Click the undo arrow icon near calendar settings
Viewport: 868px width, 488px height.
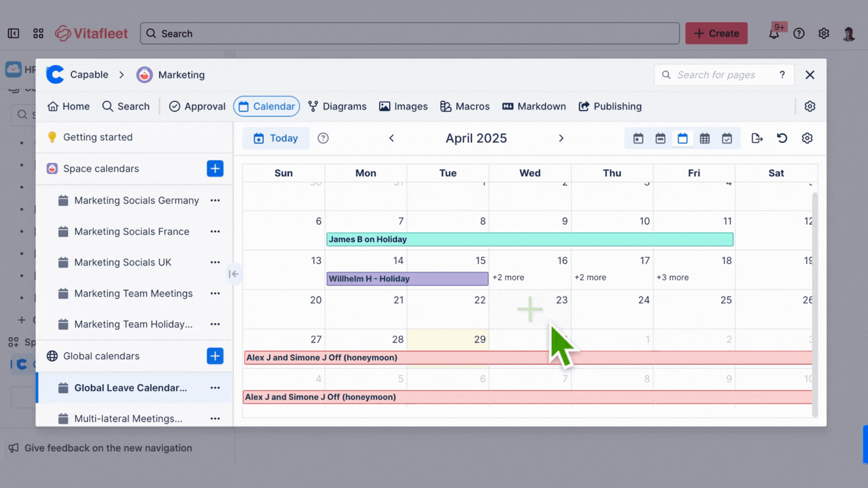(x=782, y=138)
